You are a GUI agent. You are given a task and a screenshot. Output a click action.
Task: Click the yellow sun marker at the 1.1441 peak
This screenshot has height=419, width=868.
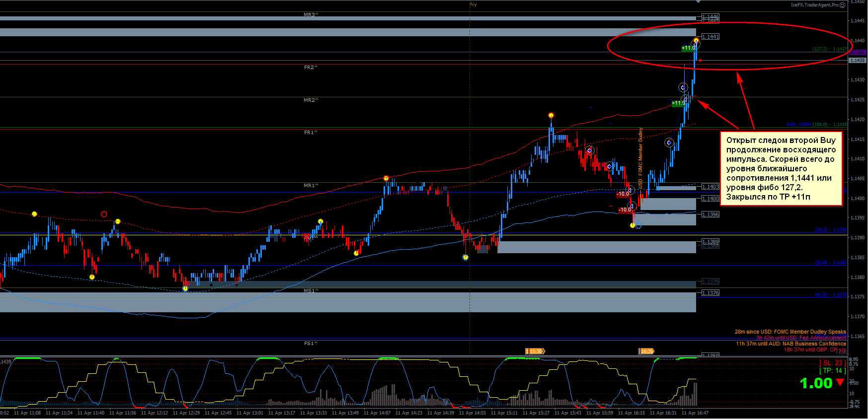pos(697,40)
